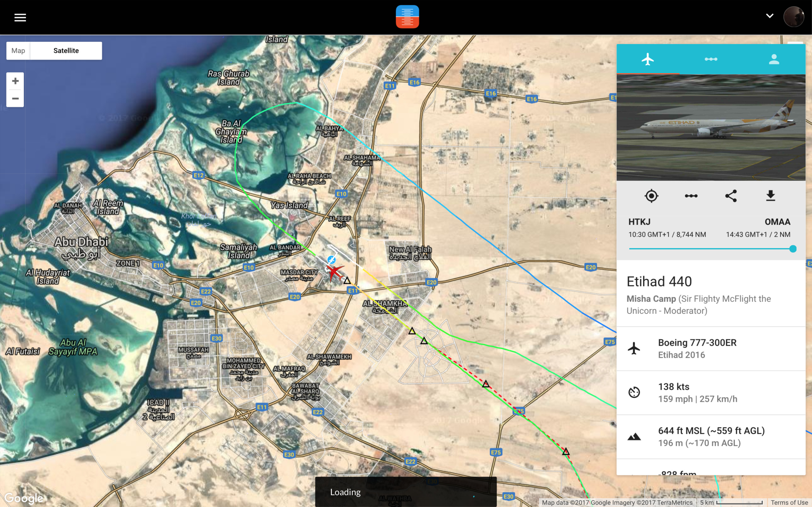The height and width of the screenshot is (507, 812).
Task: Download the flight track
Action: point(770,196)
